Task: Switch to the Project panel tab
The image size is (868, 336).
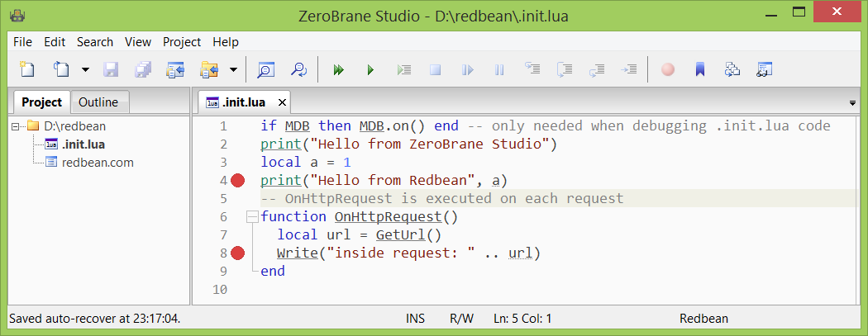Action: point(41,102)
